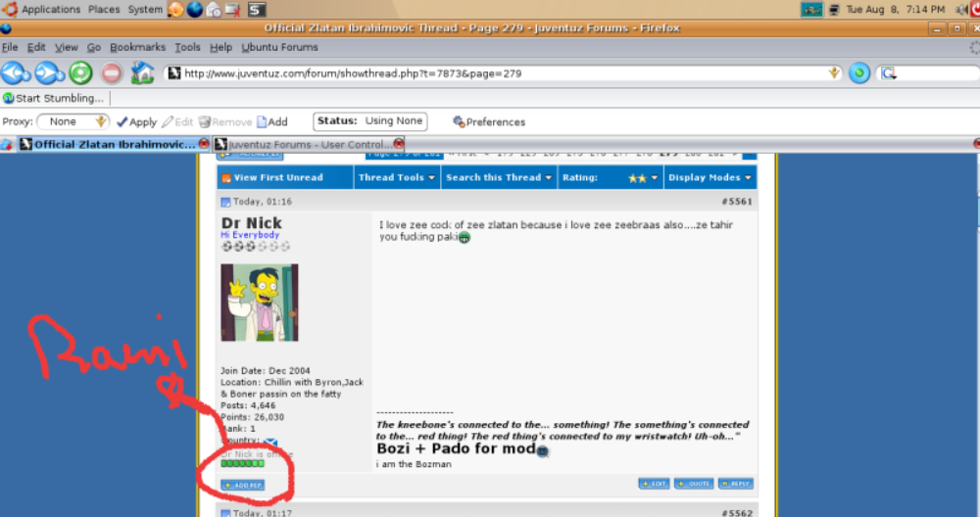980x517 pixels.
Task: Click post number #5561 permalink
Action: point(736,202)
